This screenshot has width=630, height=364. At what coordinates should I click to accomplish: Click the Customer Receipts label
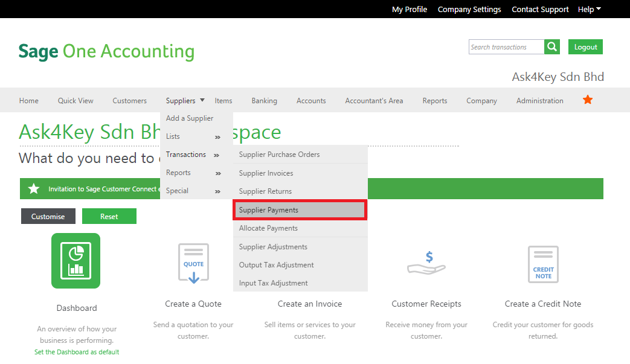coord(426,304)
